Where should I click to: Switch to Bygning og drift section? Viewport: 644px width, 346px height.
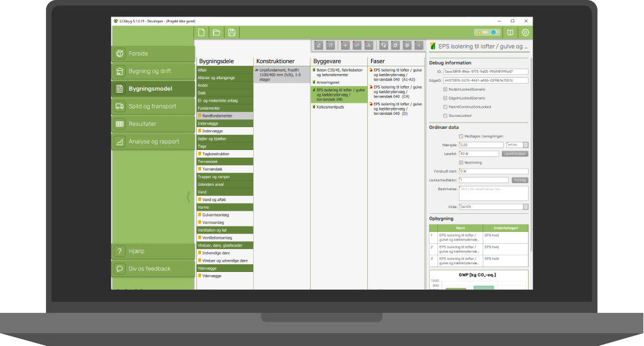(x=153, y=71)
